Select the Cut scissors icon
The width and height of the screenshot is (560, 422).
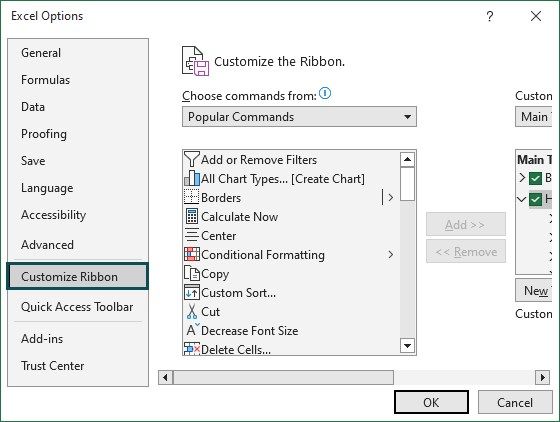pos(191,311)
